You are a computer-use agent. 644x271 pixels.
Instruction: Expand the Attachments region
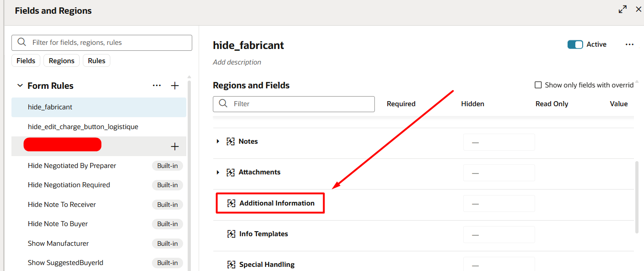pyautogui.click(x=217, y=172)
